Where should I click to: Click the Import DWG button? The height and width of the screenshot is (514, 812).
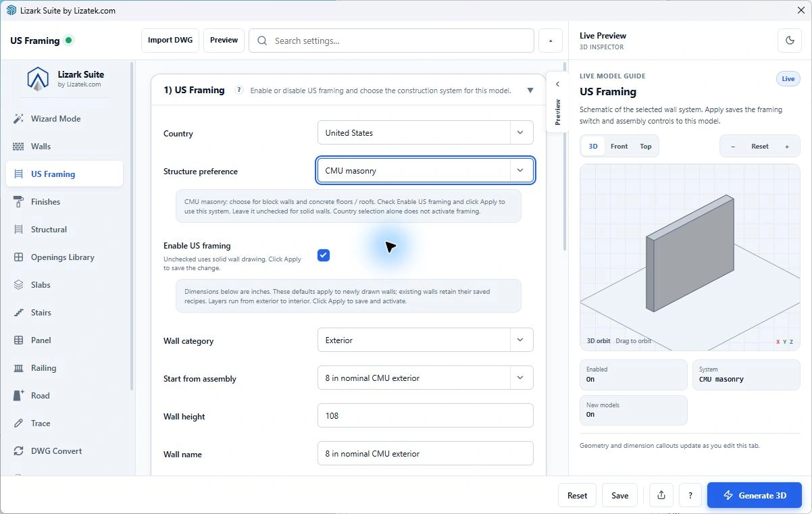click(170, 41)
